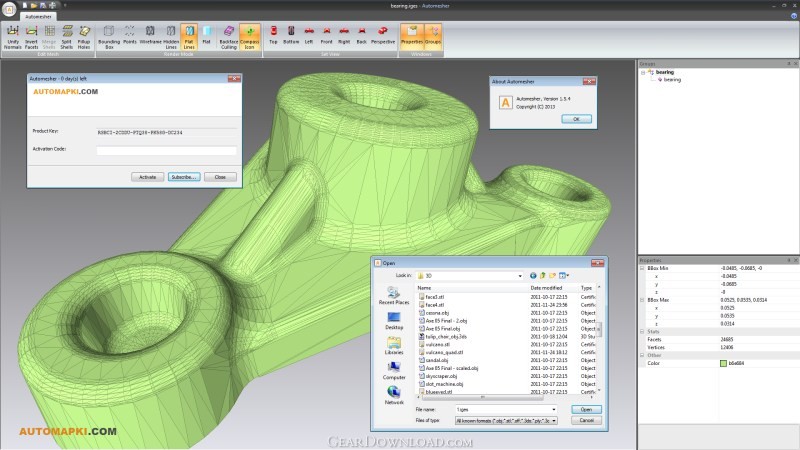Screen dimensions: 800x450
Task: Click the Activation Code input field
Action: coord(166,150)
